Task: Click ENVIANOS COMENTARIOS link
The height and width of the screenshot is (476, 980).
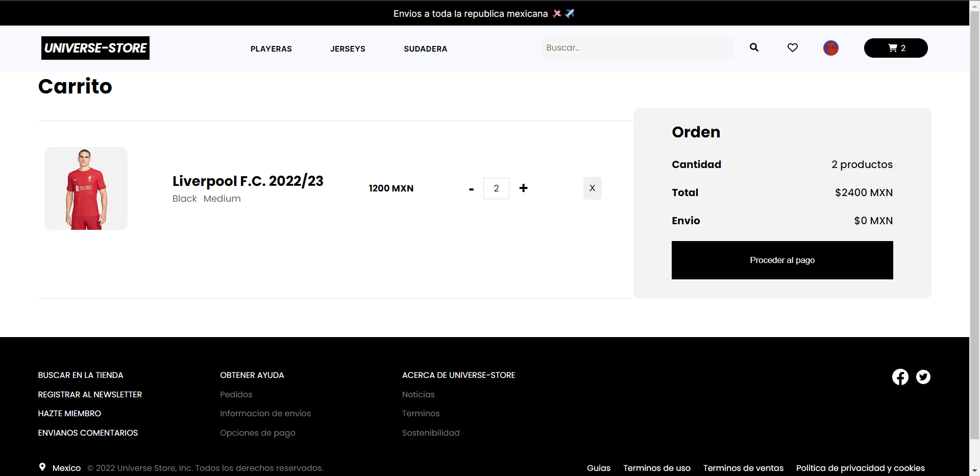Action: [x=88, y=433]
